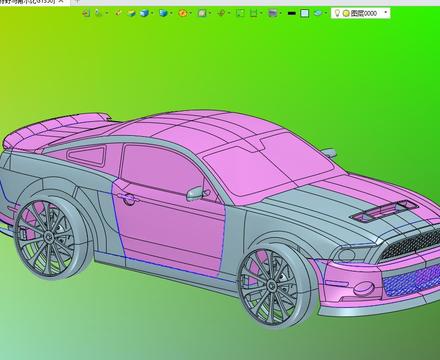Click the grey window layout icon in the toolbar
Image resolution: width=440 pixels, height=360 pixels.
pyautogui.click(x=273, y=13)
